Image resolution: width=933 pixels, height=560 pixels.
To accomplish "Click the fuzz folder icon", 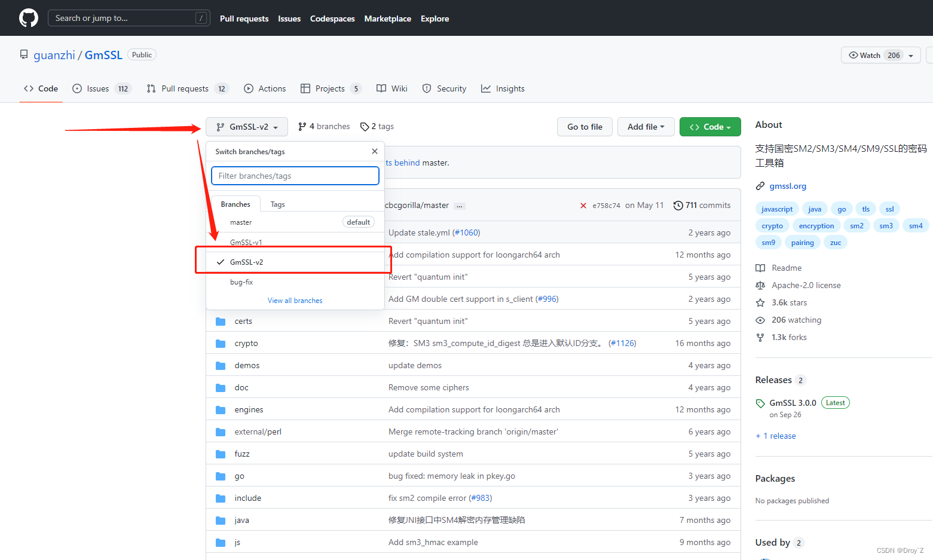I will (x=221, y=454).
